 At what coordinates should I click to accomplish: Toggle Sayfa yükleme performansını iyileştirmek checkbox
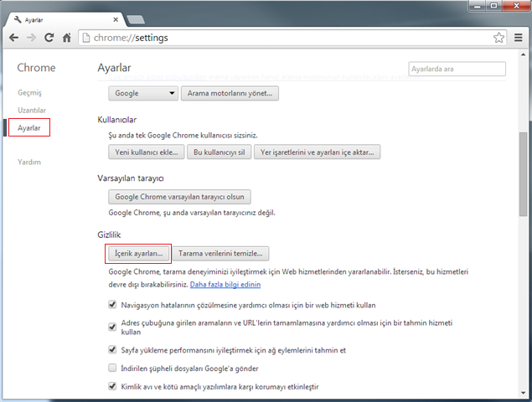coord(112,349)
